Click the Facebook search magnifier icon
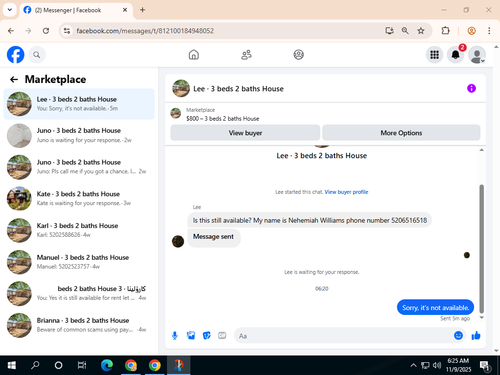The width and height of the screenshot is (500, 375). point(37,55)
